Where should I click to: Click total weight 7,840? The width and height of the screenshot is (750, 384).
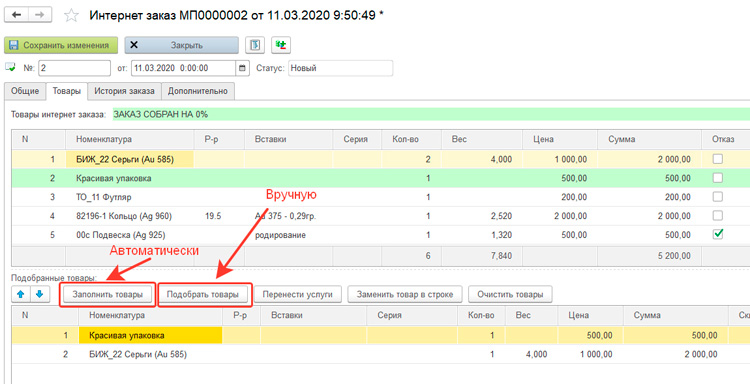click(x=500, y=256)
